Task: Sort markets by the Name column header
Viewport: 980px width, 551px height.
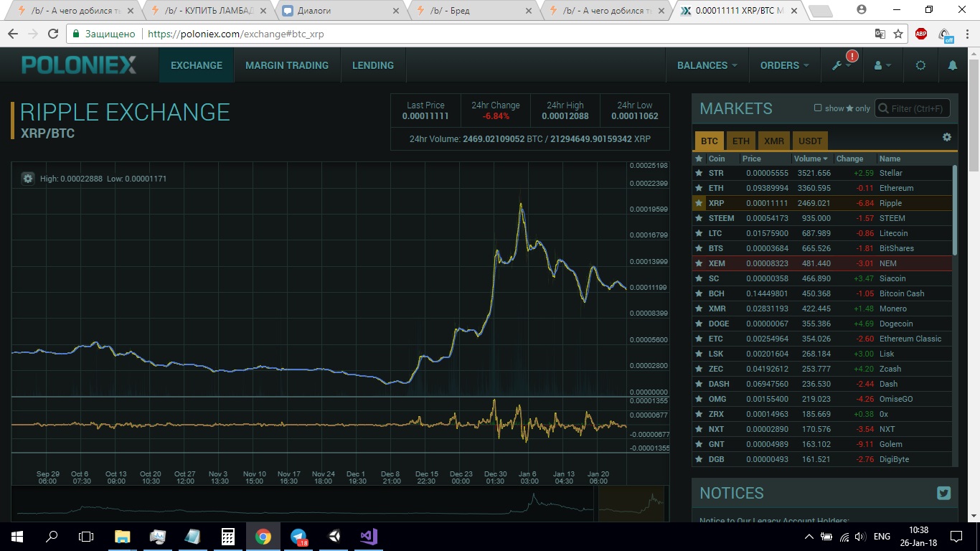Action: (x=890, y=159)
